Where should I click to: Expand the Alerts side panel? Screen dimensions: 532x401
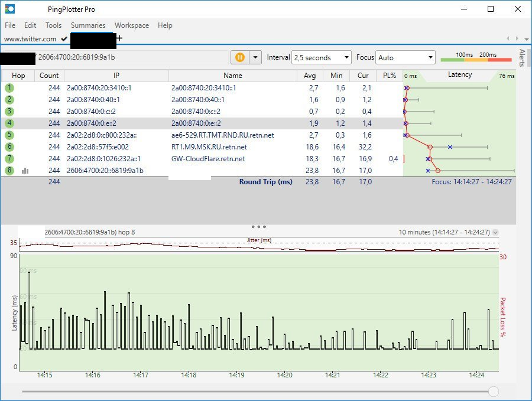pos(522,58)
